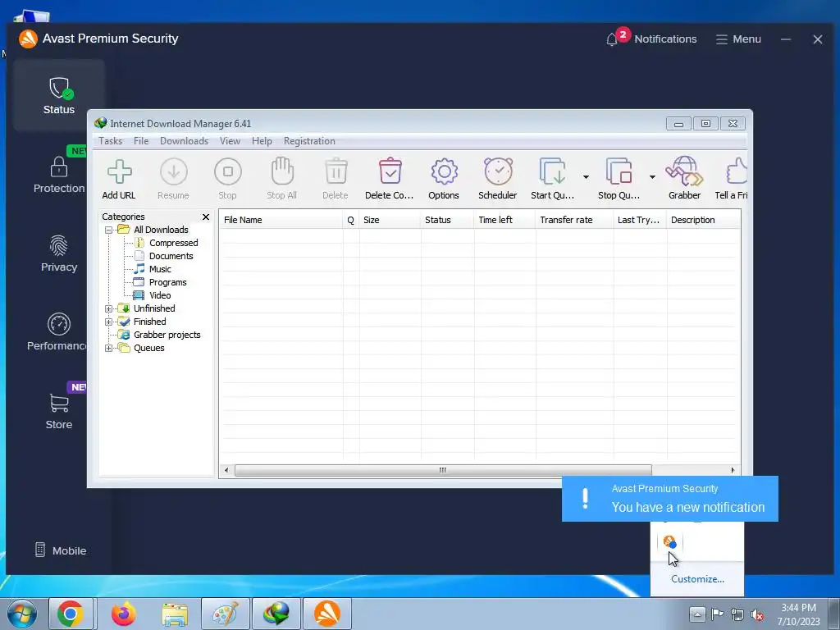The image size is (840, 630).
Task: Expand the Queues tree node
Action: 109,348
